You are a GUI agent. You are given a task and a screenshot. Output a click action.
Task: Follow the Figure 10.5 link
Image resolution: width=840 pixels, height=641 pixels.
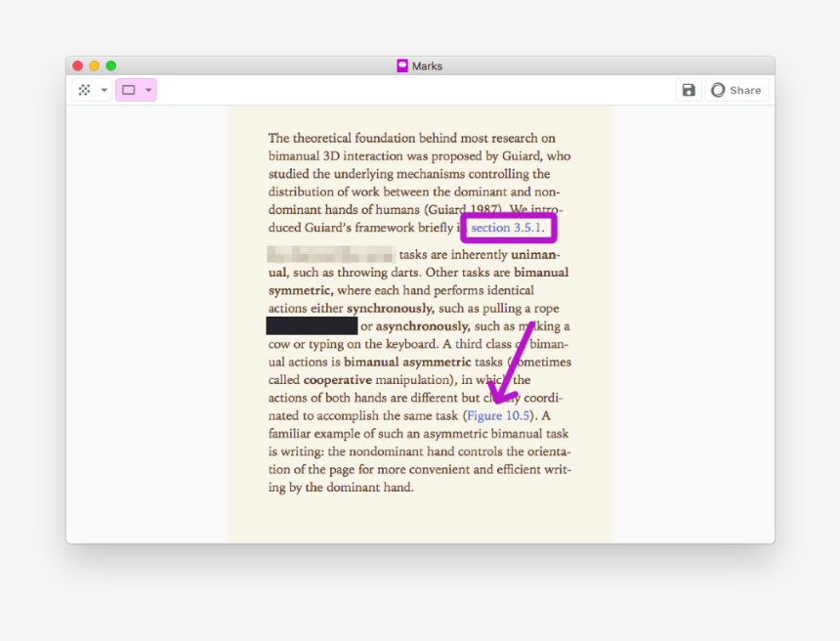point(498,416)
